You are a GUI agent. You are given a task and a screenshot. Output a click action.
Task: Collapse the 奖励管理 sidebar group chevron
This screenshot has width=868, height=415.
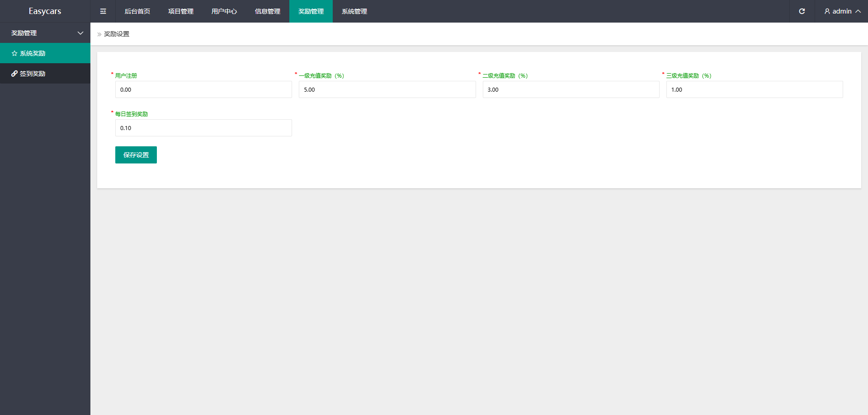[x=80, y=33]
